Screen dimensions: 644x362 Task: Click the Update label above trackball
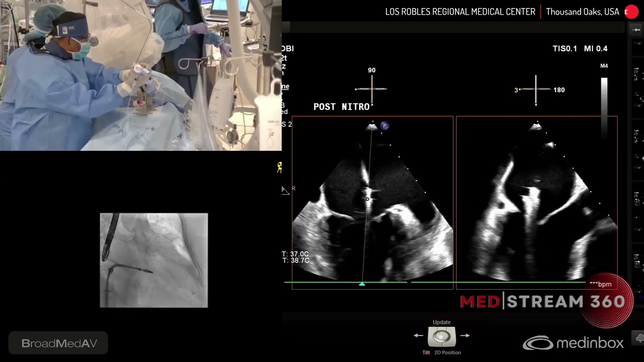pyautogui.click(x=442, y=322)
